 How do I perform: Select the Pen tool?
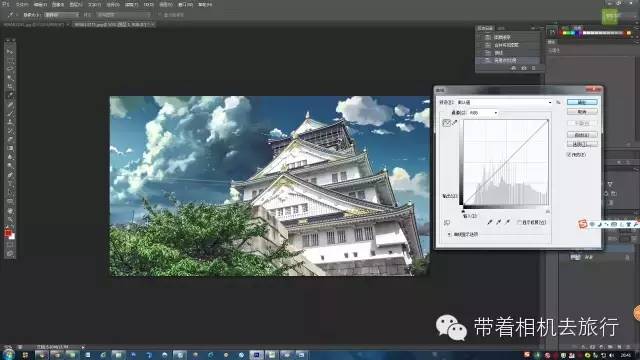tap(10, 175)
